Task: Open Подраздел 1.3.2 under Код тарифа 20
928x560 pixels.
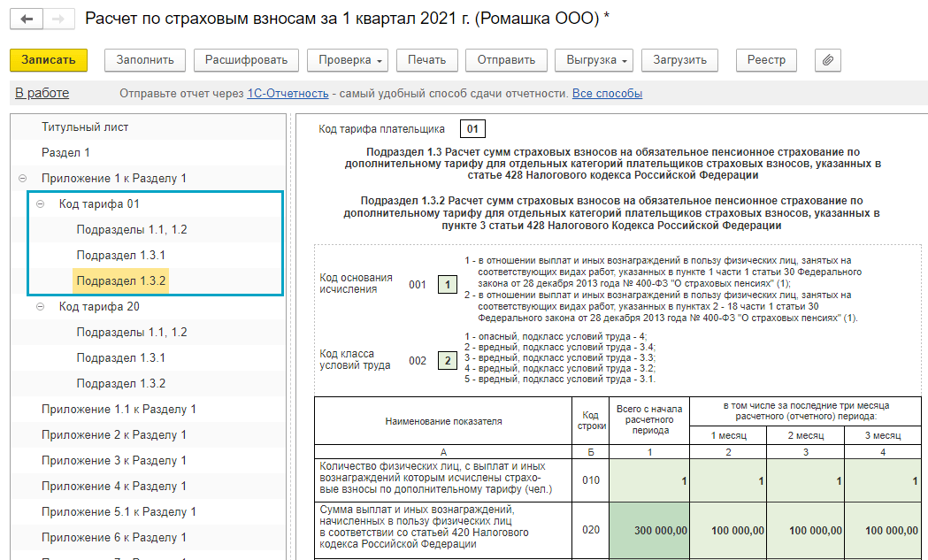Action: (x=120, y=384)
